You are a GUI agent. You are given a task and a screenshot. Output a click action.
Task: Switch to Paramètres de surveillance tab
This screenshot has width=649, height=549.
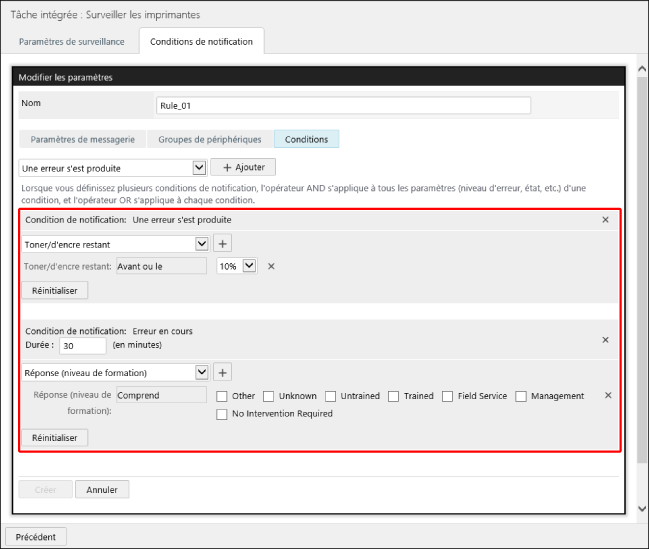point(72,41)
